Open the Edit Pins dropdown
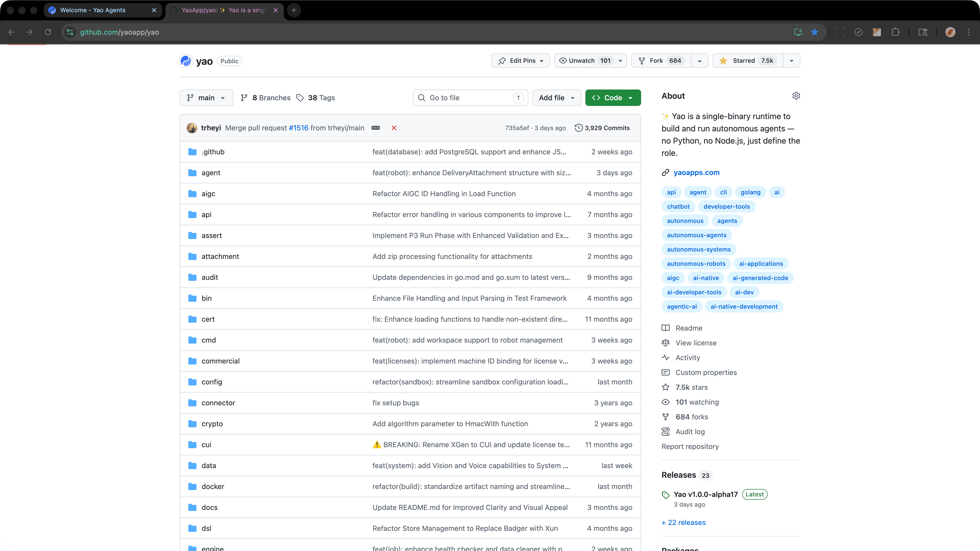Screen dimensions: 980x551 point(520,61)
